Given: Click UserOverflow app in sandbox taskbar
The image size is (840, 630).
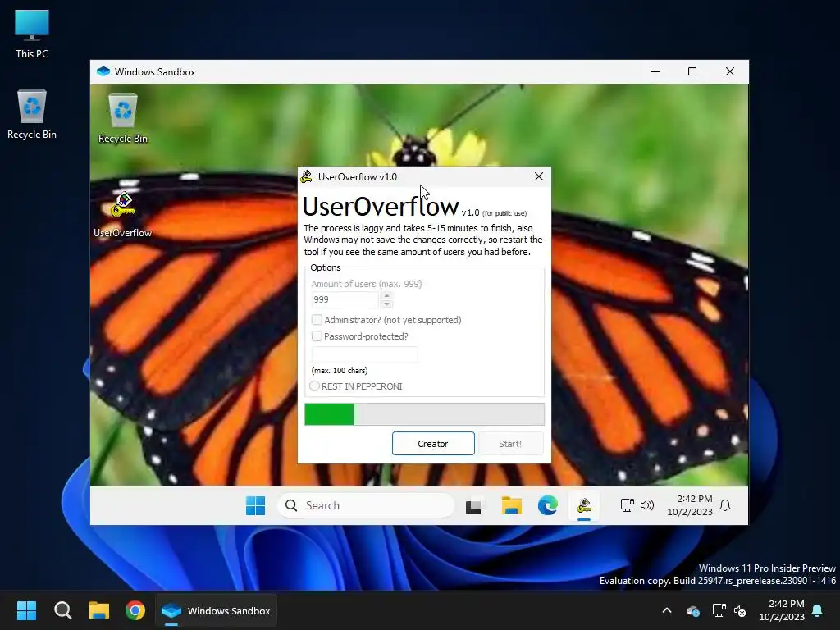Looking at the screenshot, I should click(584, 505).
